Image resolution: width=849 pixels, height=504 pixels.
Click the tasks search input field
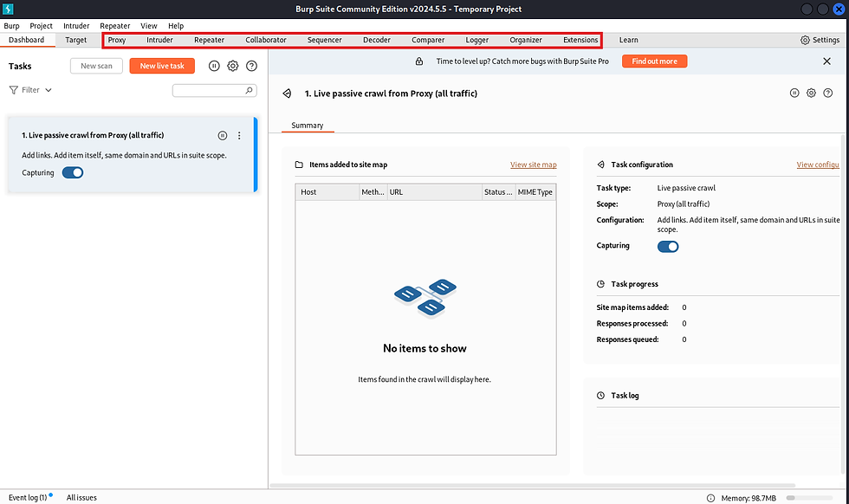[215, 90]
